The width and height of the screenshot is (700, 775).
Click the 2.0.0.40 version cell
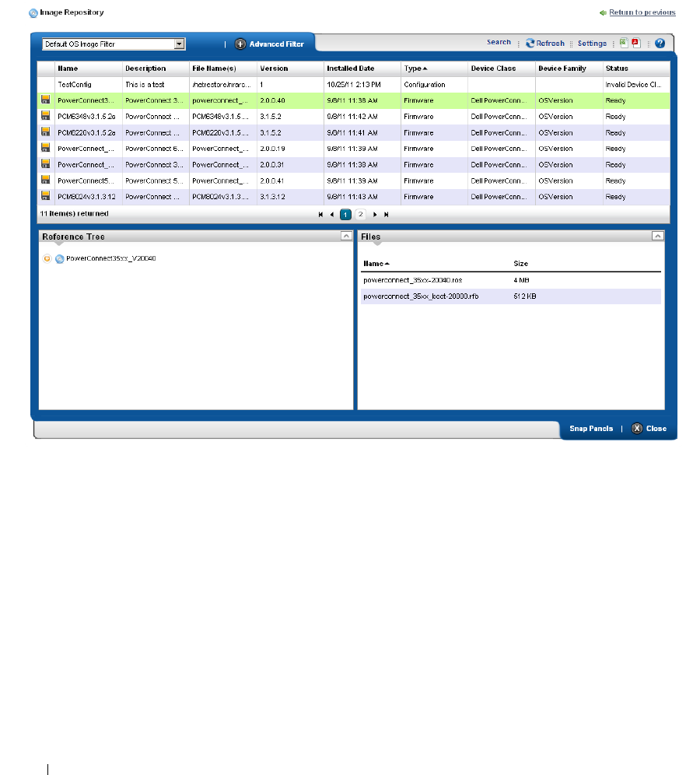click(273, 100)
